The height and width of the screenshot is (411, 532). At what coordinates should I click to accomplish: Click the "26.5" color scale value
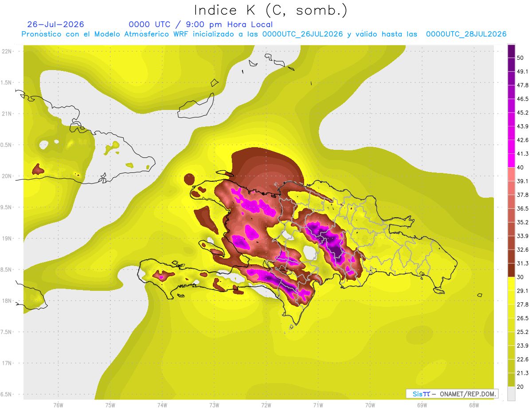[523, 318]
